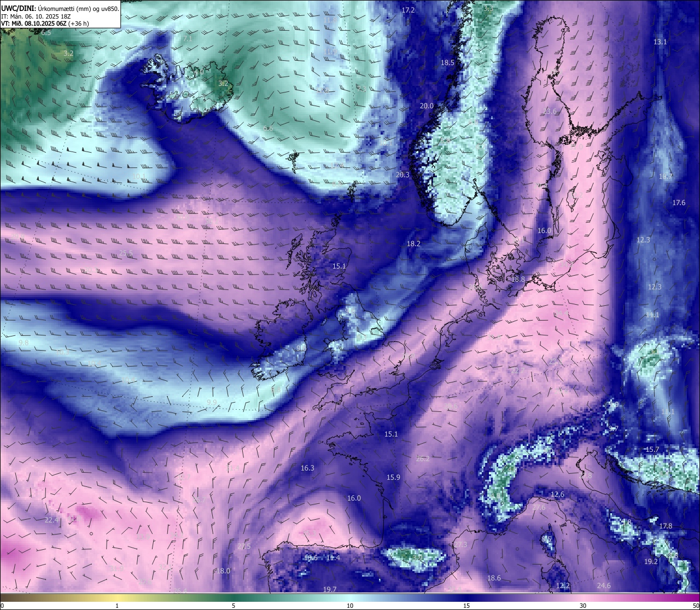Click the 23.6 value over Finland
Screen dimensions: 700x610
click(550, 111)
